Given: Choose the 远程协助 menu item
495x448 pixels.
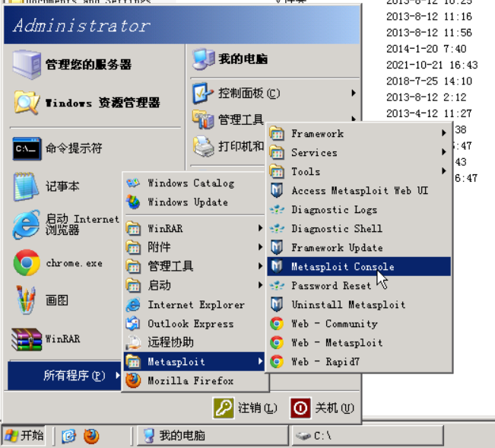Looking at the screenshot, I should tap(194, 342).
